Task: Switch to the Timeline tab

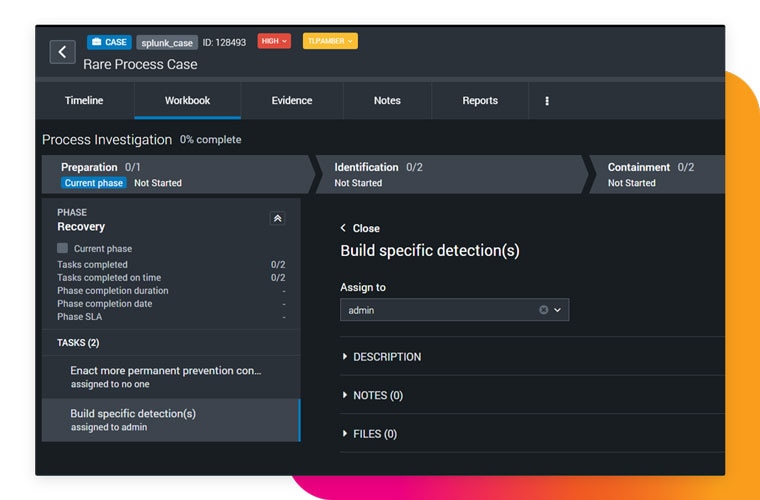Action: [84, 101]
